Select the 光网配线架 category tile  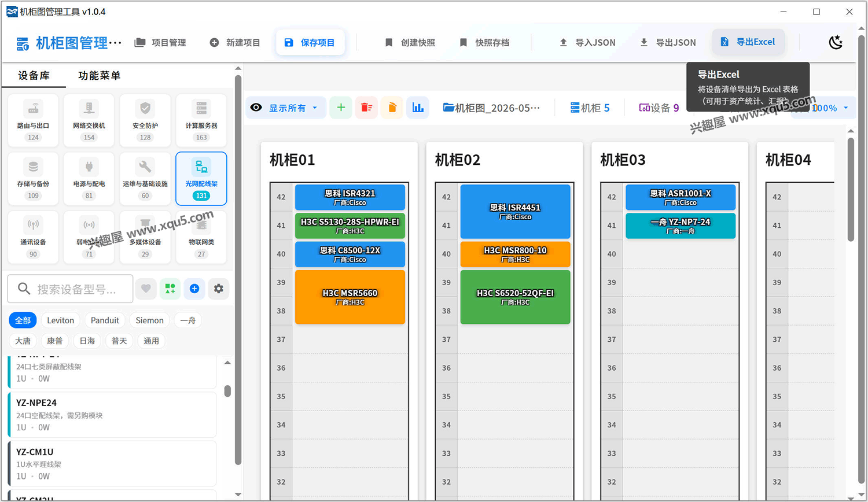click(201, 179)
